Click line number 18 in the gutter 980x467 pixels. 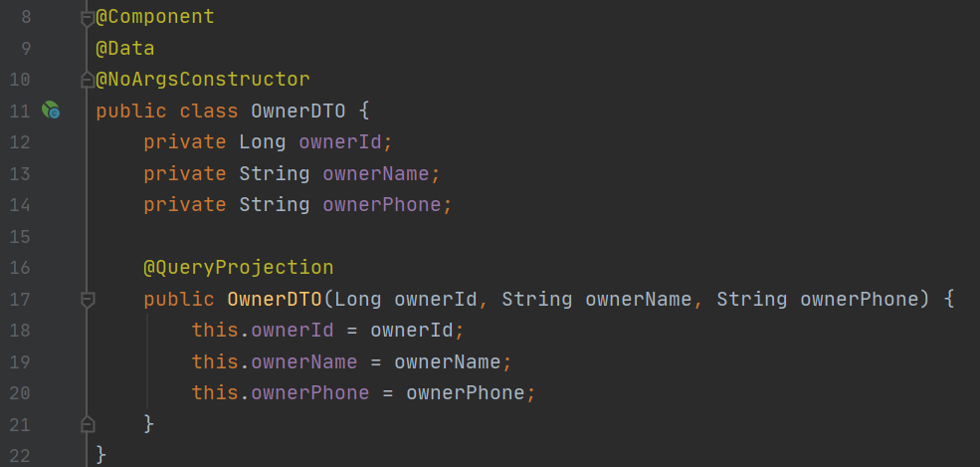pyautogui.click(x=20, y=331)
